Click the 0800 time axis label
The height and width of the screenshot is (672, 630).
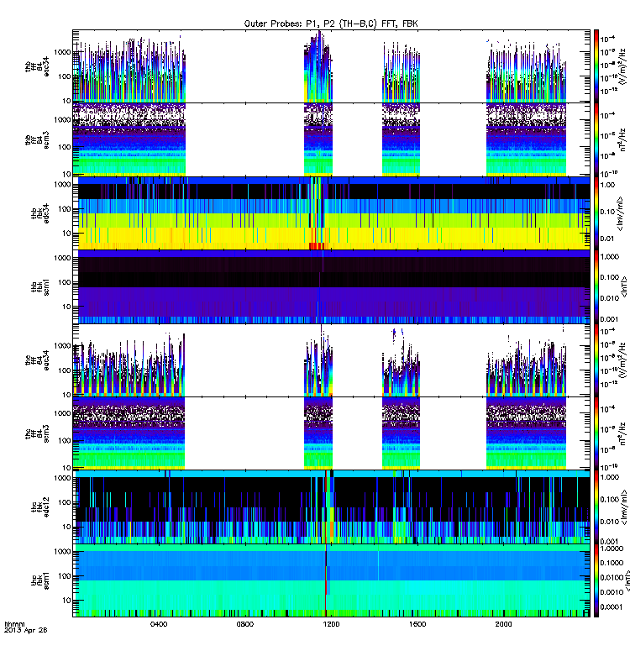point(244,624)
